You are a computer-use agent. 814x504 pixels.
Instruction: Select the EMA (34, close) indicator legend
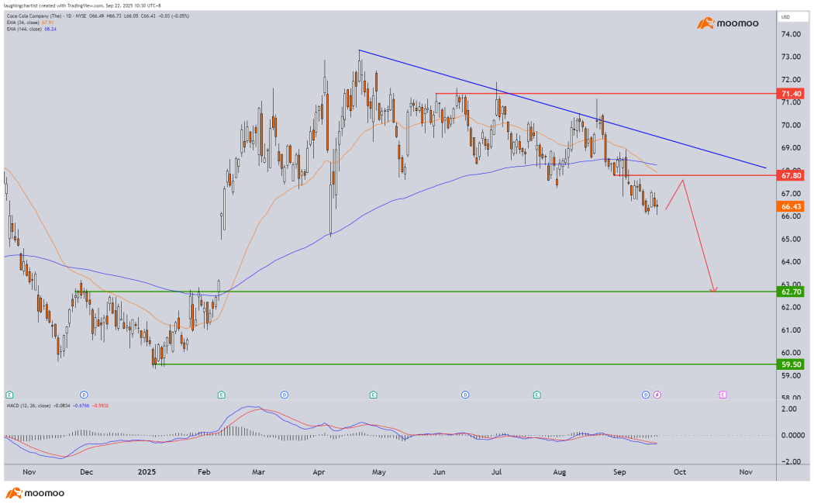coord(23,22)
